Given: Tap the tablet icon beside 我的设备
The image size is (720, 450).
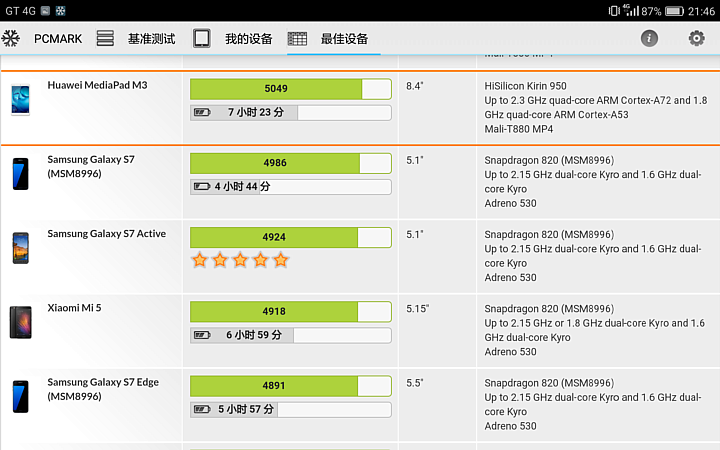Looking at the screenshot, I should [202, 38].
